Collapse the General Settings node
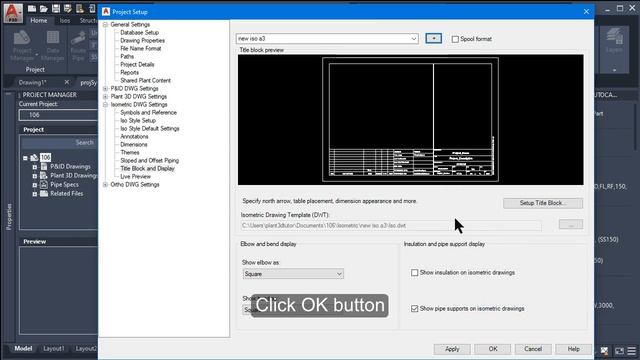640x360 pixels. pos(105,24)
